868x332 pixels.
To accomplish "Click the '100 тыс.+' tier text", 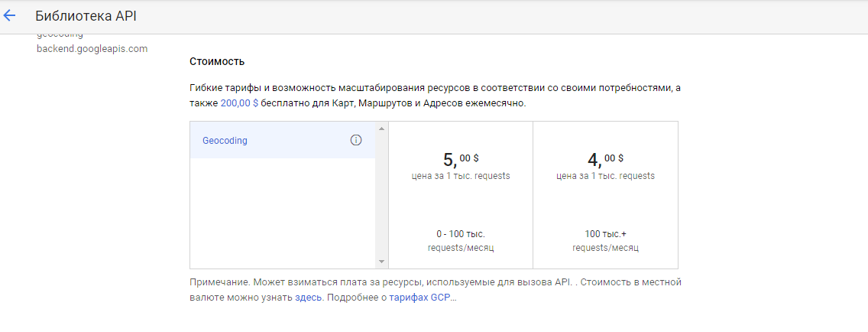I will [x=606, y=234].
